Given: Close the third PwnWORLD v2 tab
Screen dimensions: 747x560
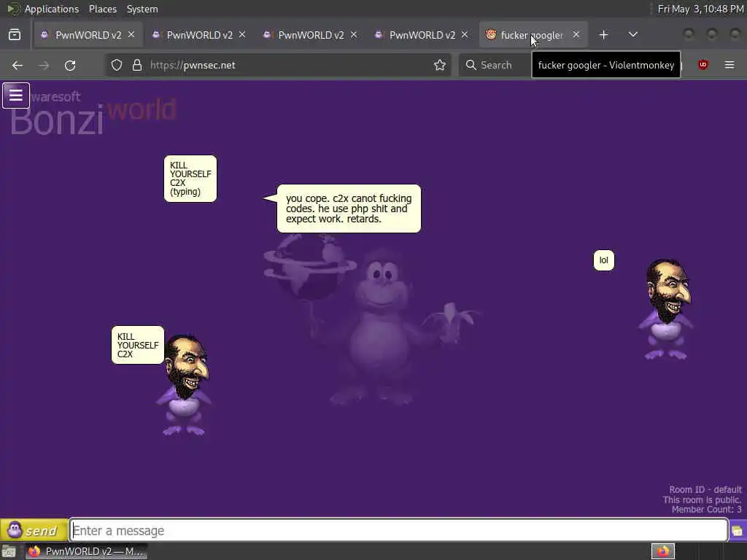Looking at the screenshot, I should coord(354,35).
